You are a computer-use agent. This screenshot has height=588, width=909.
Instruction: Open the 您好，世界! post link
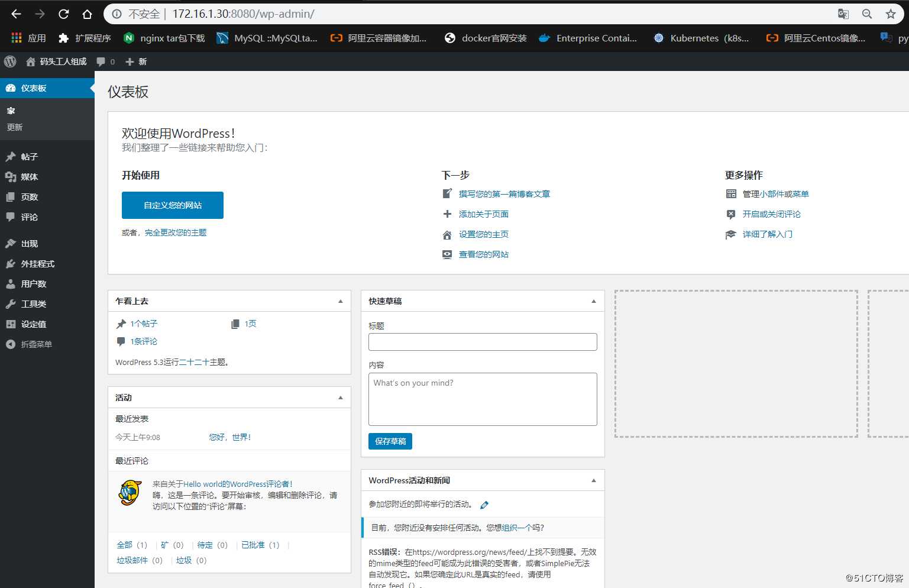click(230, 437)
